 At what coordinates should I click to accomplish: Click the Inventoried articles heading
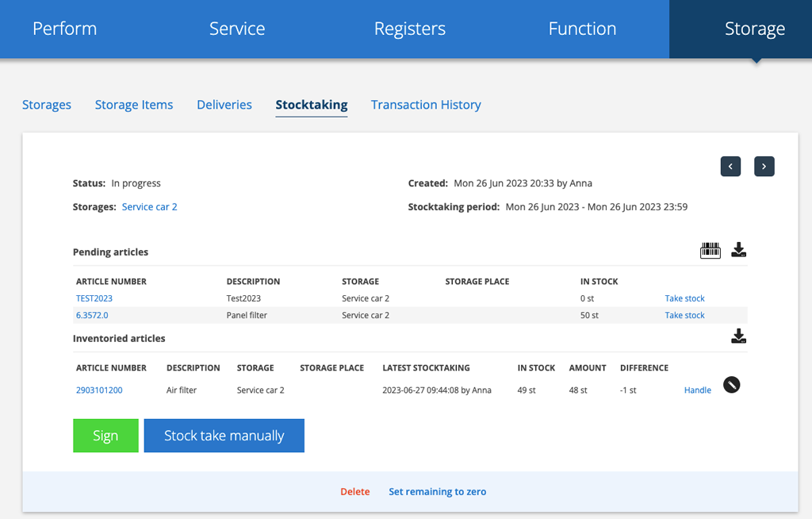coord(119,338)
